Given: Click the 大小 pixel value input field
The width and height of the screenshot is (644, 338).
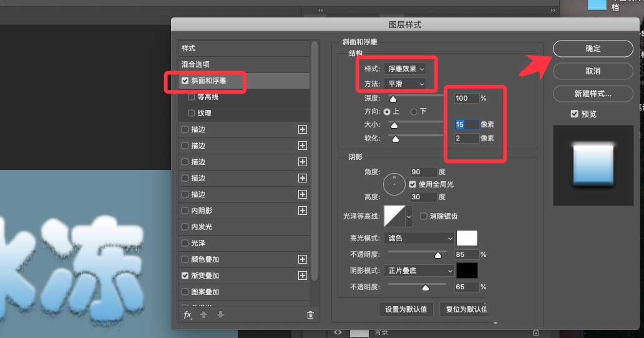Looking at the screenshot, I should pos(466,124).
